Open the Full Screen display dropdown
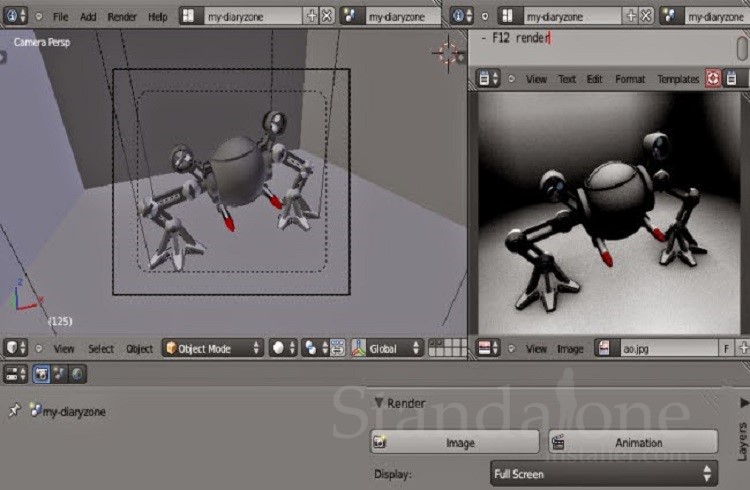Screen dimensions: 750x490 click(x=604, y=474)
